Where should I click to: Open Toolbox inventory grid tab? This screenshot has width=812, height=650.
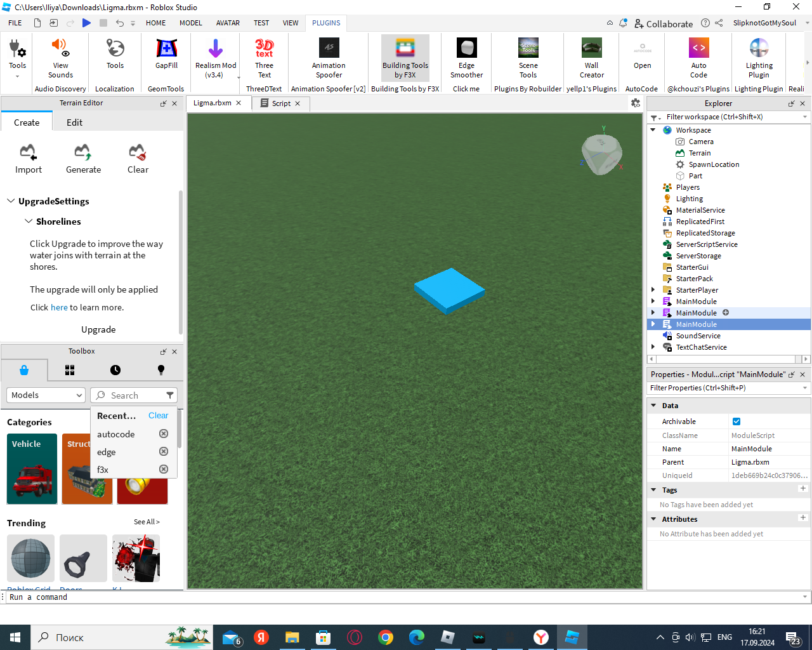[x=70, y=370]
